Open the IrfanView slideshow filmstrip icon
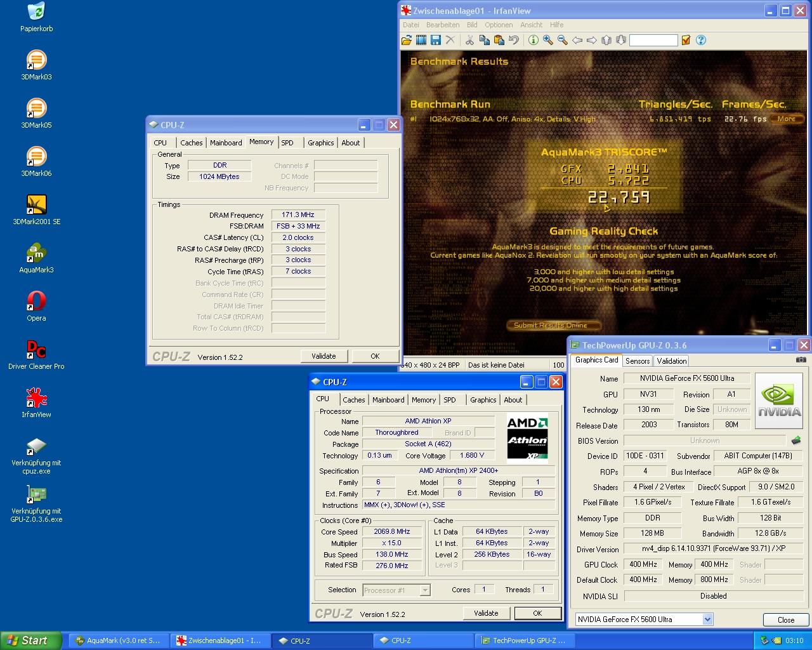812x650 pixels. click(x=421, y=40)
